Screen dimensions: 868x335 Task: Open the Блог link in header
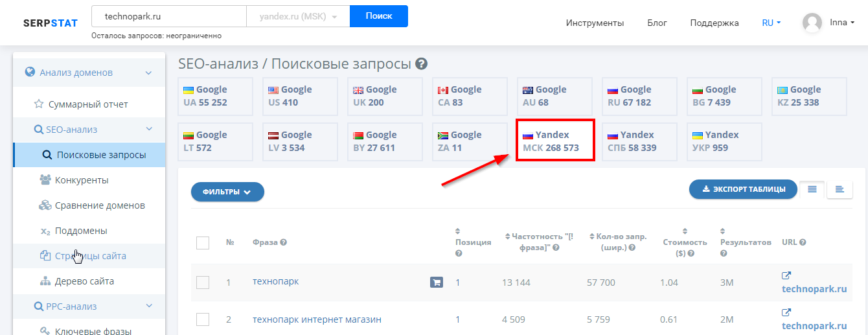coord(657,23)
